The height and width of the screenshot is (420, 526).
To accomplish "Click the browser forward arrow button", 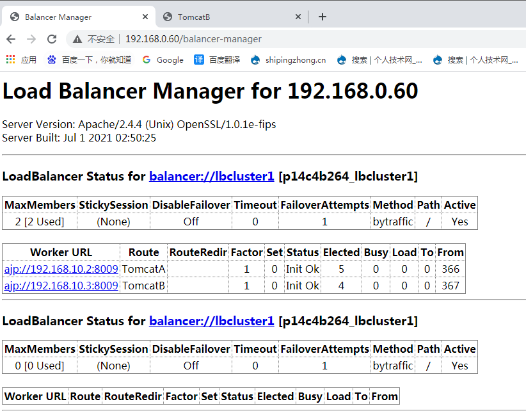I will (31, 39).
